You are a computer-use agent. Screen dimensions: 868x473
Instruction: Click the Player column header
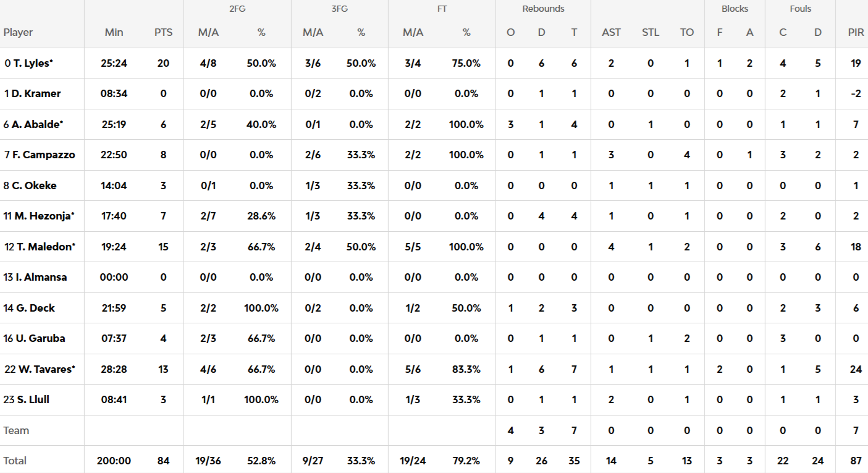coord(18,32)
